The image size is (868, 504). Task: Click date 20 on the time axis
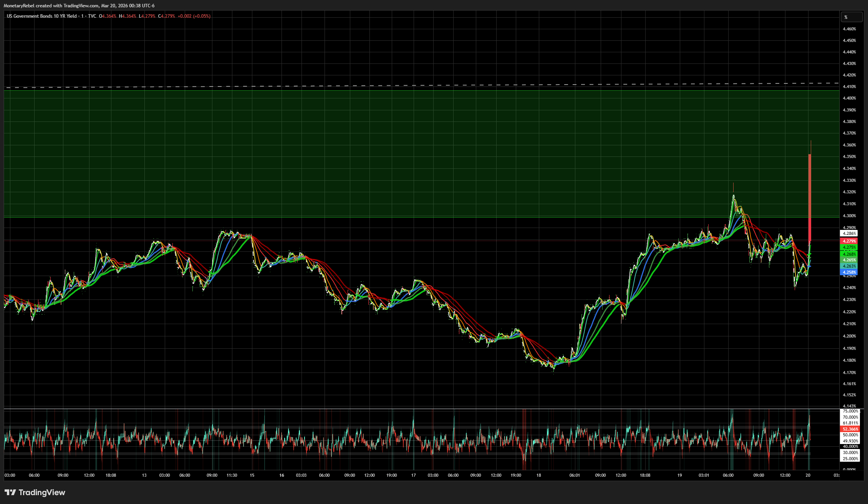(x=808, y=475)
